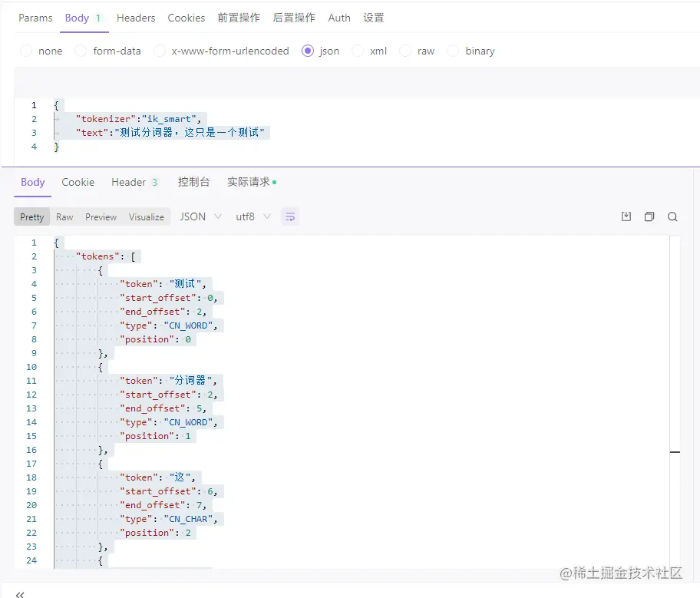Screen dimensions: 700x598
Task: Switch to response Cookie tab
Action: coord(78,182)
